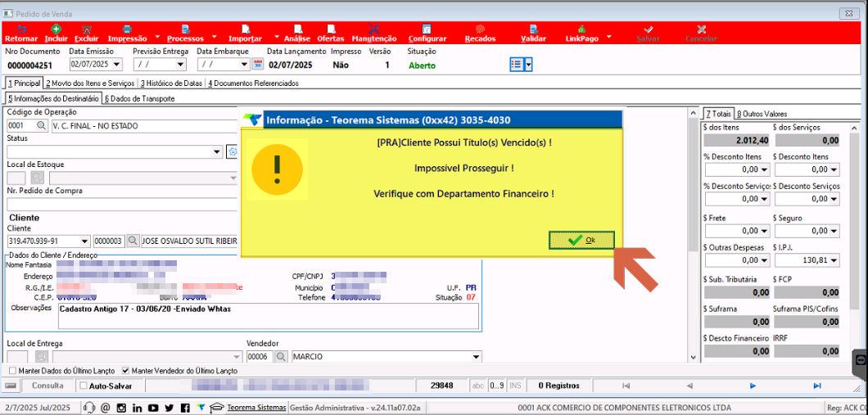Click the Consulta button
The width and height of the screenshot is (868, 415).
(47, 386)
